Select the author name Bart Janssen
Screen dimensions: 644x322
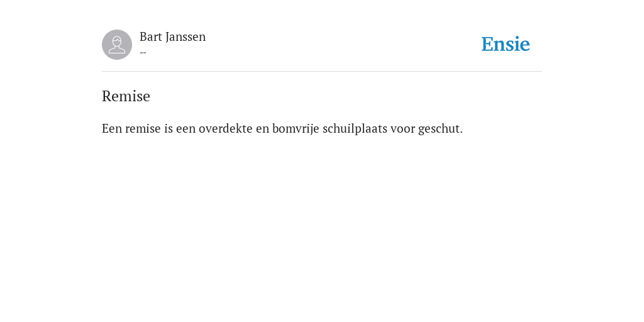coord(172,37)
